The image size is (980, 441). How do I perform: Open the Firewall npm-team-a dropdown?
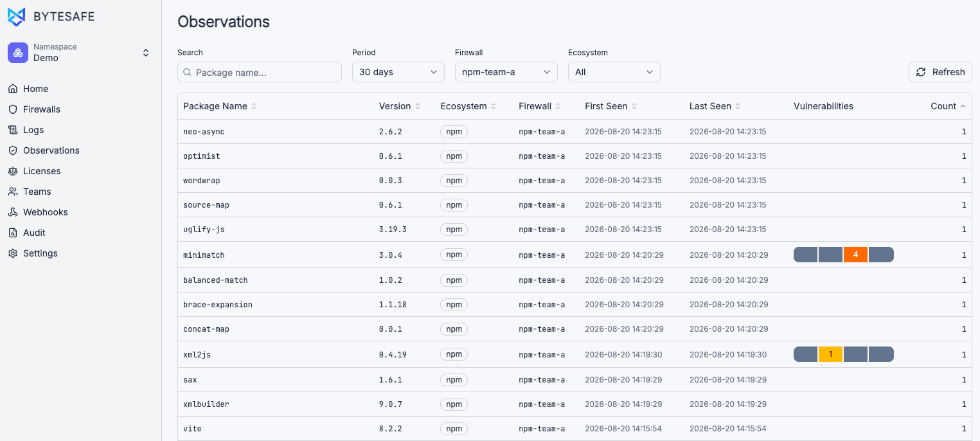[x=506, y=72]
